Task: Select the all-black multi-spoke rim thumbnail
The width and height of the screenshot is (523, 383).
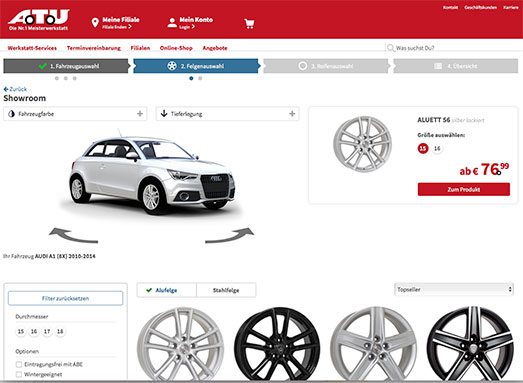Action: [277, 344]
